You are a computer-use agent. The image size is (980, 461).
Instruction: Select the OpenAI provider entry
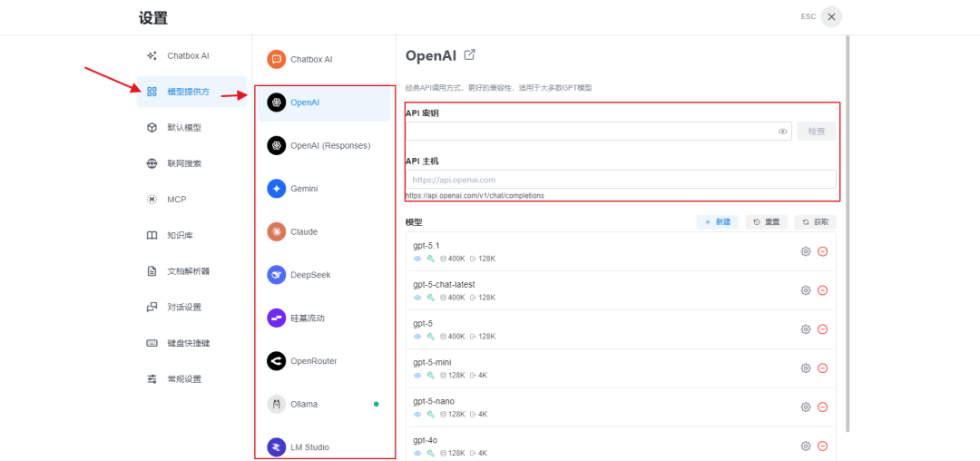coord(324,103)
